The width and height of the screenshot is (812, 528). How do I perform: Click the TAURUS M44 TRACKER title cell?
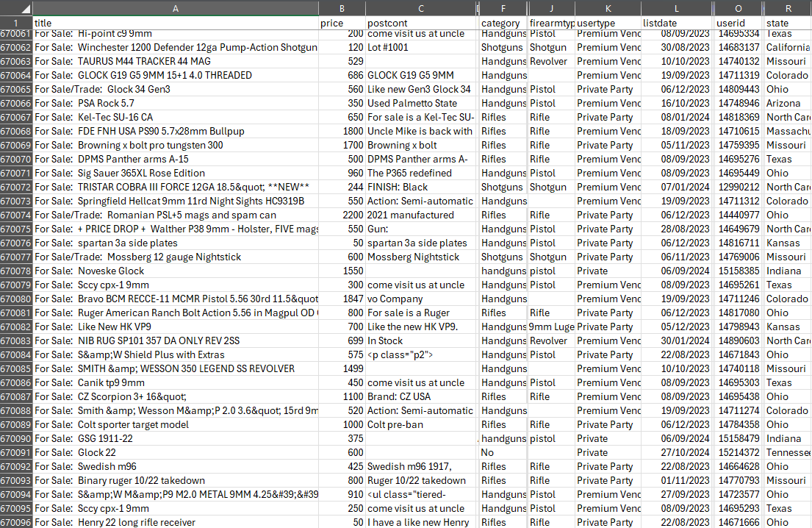pyautogui.click(x=176, y=61)
